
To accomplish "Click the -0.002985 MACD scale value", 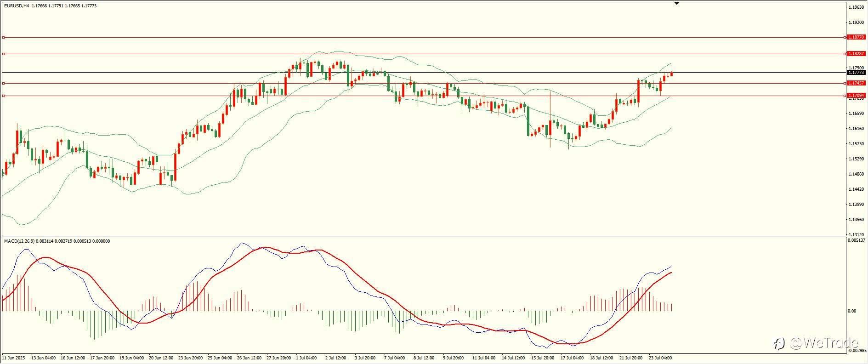I will [857, 351].
